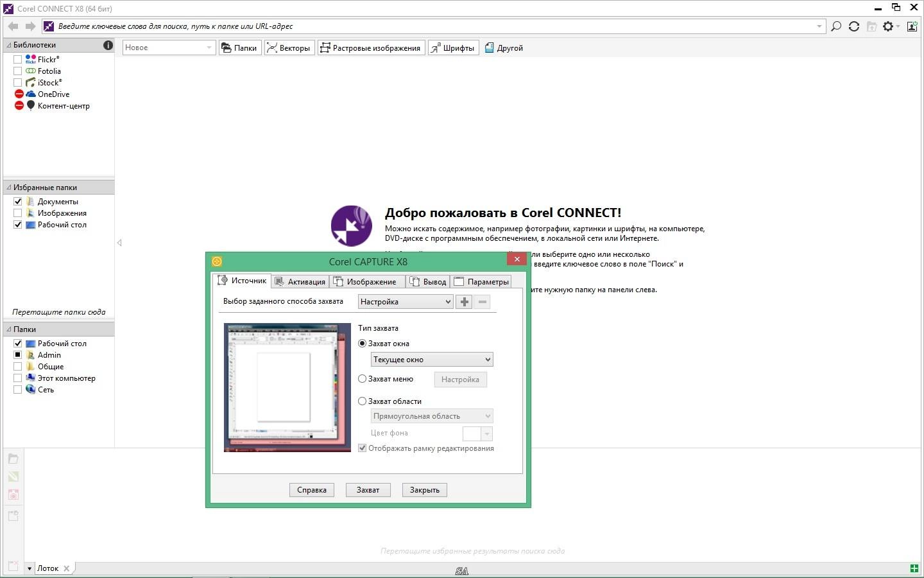
Task: Check Изображения in Избранные папки
Action: pyautogui.click(x=18, y=213)
